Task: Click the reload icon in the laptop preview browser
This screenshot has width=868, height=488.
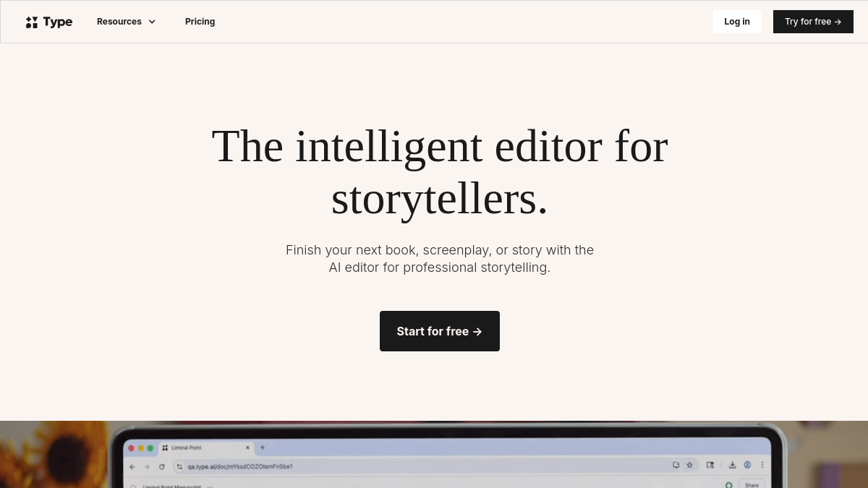Action: coord(161,466)
